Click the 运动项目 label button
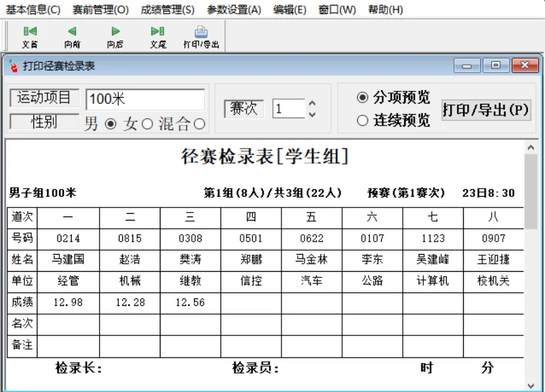 44,98
